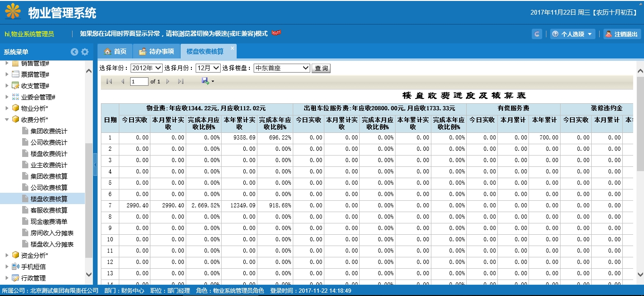Click the 注销退出 logout button
Viewport: 644px width, 296px height.
click(x=622, y=34)
